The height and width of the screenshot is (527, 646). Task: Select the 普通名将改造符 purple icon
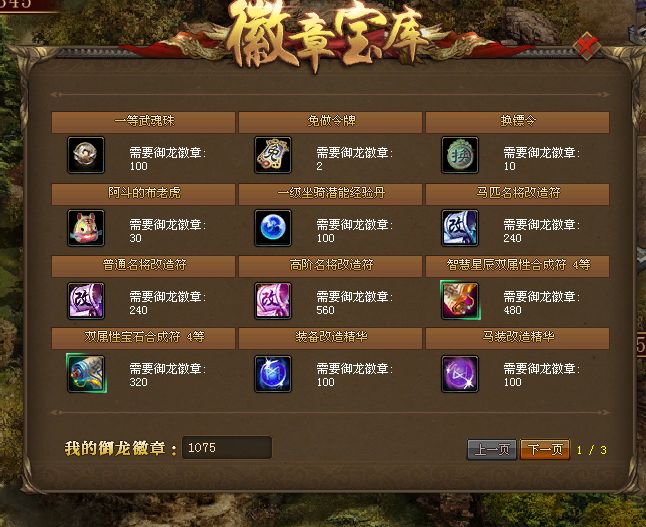86,301
